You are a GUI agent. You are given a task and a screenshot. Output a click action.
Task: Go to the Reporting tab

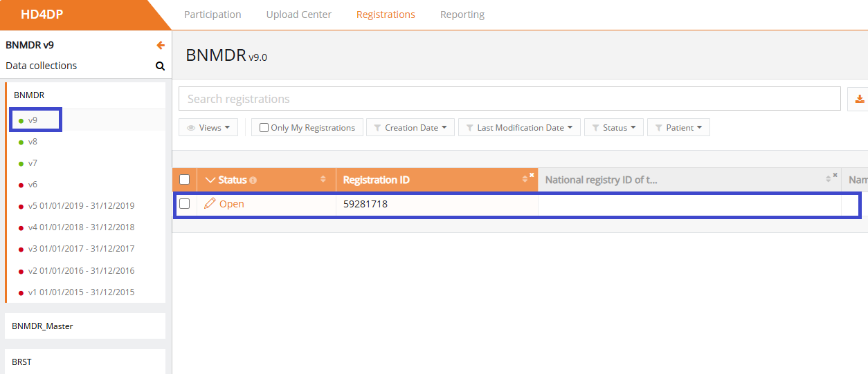pyautogui.click(x=462, y=15)
